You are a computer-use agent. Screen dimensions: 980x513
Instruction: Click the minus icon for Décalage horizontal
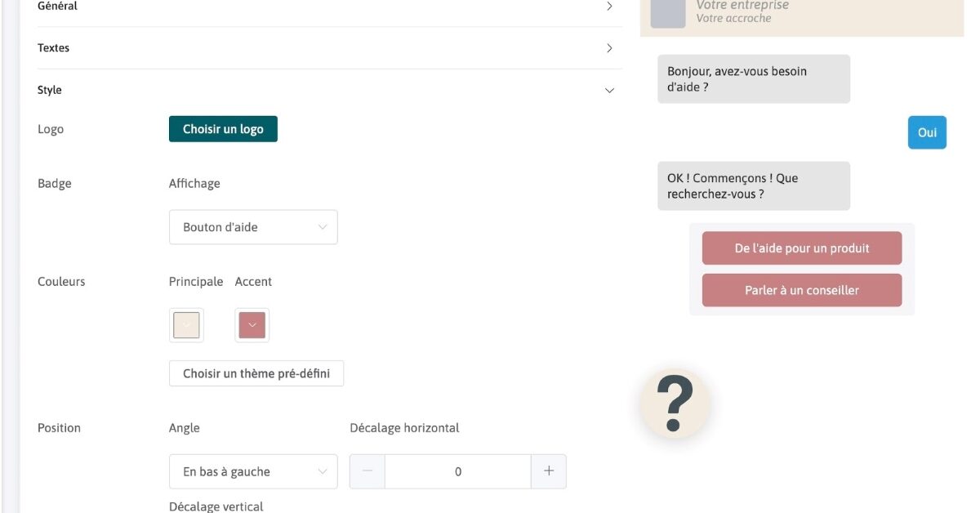click(x=367, y=471)
